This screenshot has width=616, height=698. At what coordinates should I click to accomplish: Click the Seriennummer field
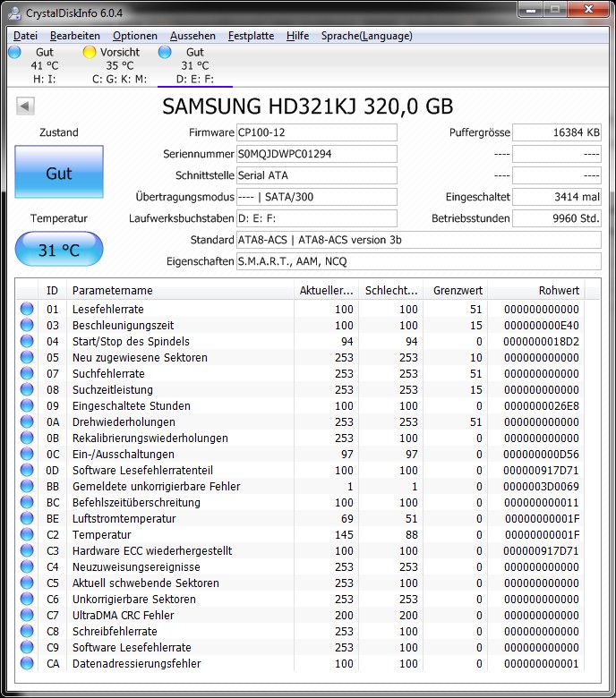317,154
